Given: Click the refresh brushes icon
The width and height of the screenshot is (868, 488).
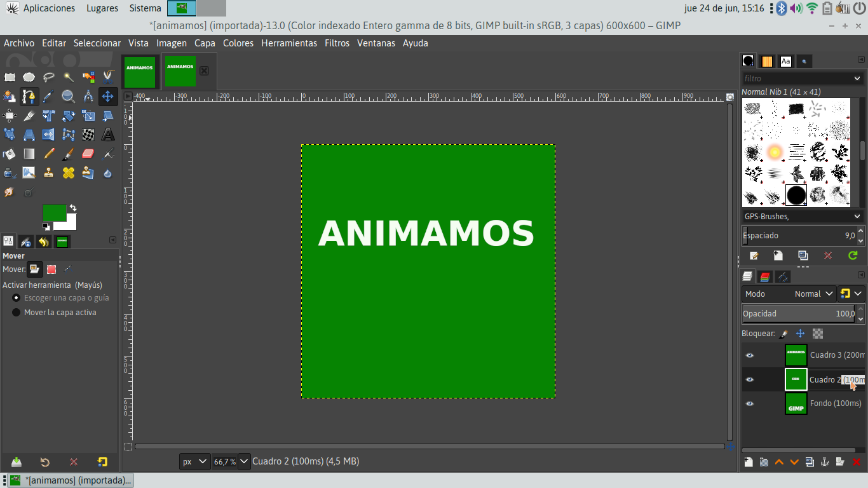Looking at the screenshot, I should pos(853,255).
